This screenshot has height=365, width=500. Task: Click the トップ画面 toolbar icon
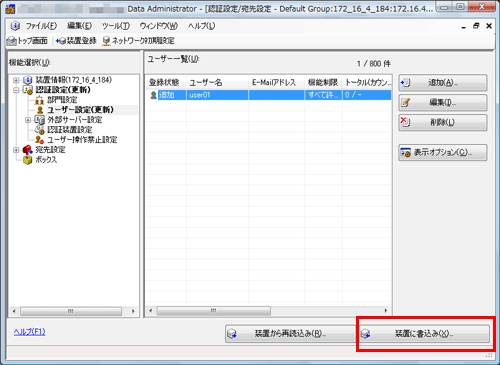click(12, 41)
